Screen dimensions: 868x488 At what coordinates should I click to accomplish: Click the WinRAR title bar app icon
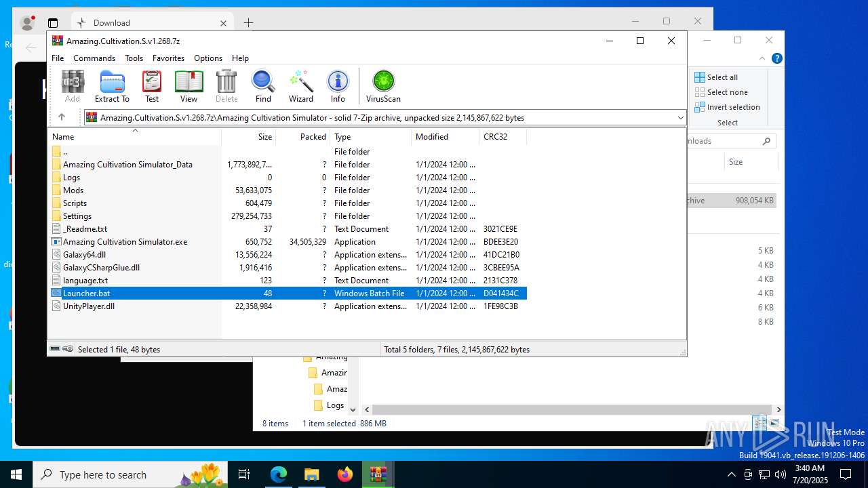tap(58, 41)
